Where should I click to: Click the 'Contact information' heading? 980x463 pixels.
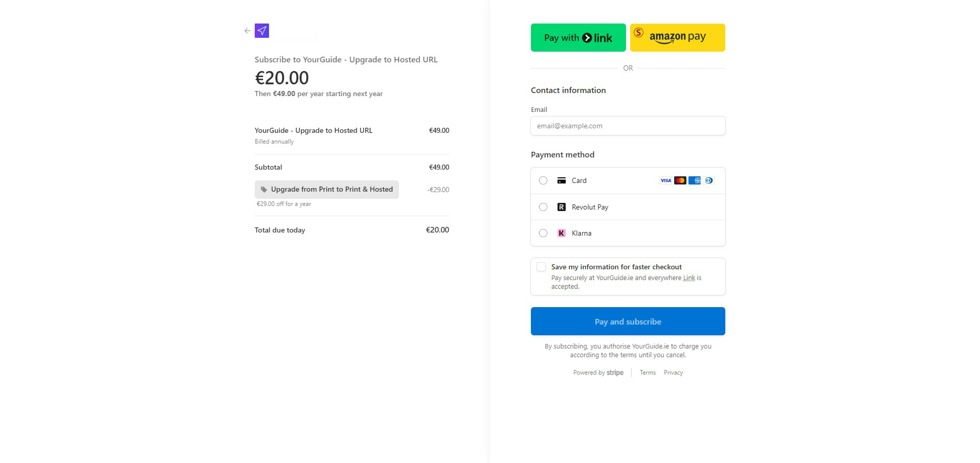coord(568,90)
